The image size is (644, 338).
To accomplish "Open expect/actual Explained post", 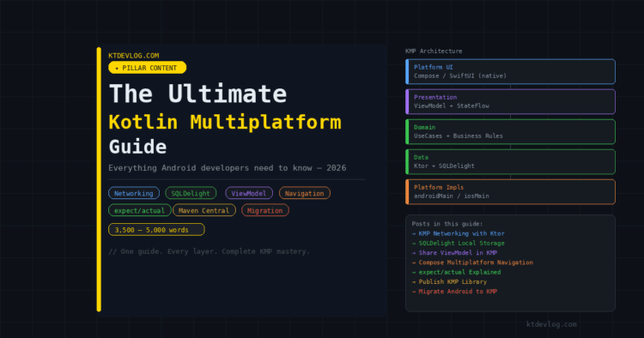I will (456, 272).
